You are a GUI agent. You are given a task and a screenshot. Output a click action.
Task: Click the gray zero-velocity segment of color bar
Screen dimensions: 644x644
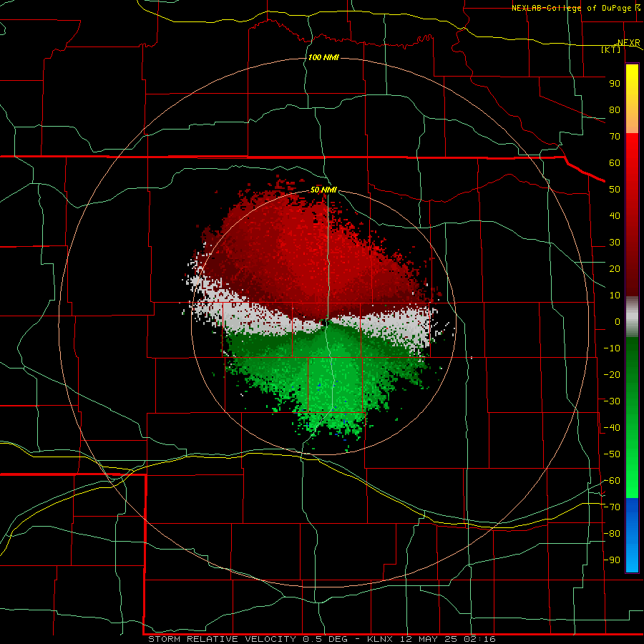[x=632, y=317]
